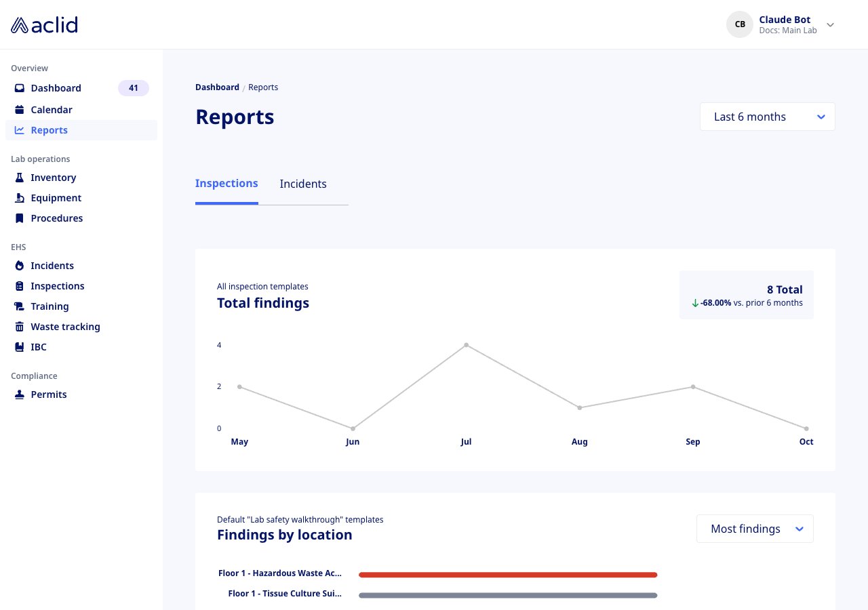
Task: Go to Inventory page
Action: click(x=54, y=178)
